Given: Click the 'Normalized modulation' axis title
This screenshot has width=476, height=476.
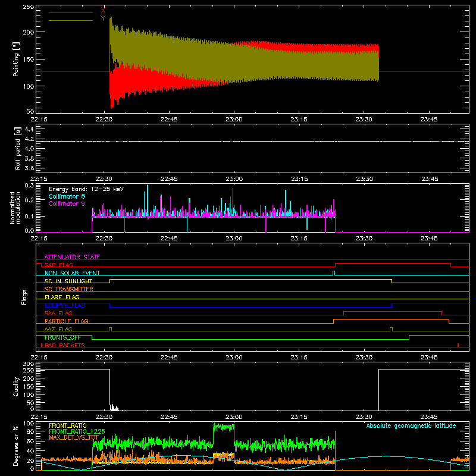Looking at the screenshot, I should click(15, 208).
